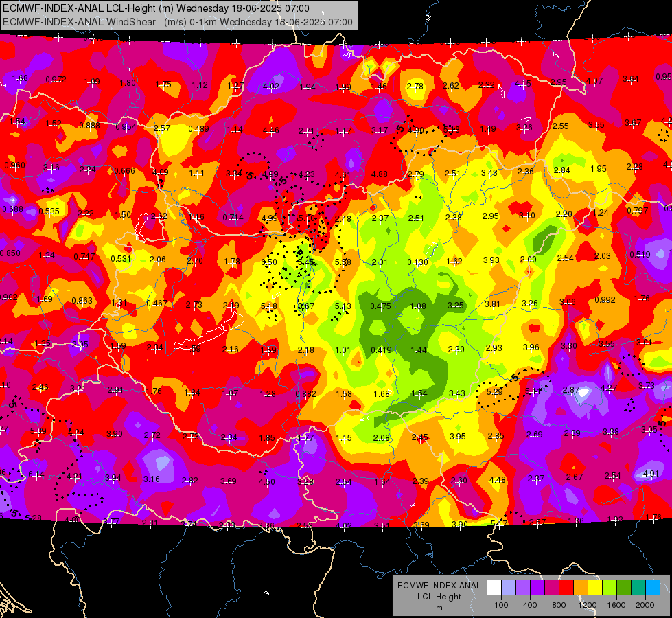Click the white legend swatch above 100
This screenshot has width=672, height=618.
494,588
